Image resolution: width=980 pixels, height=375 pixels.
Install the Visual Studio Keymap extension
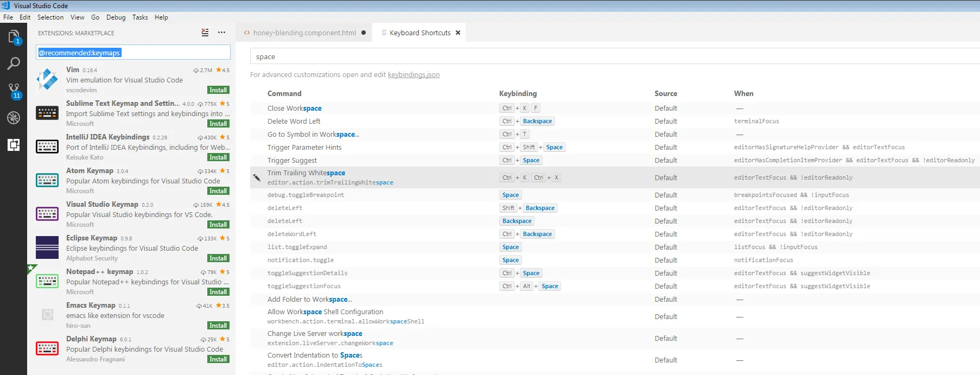(x=218, y=225)
